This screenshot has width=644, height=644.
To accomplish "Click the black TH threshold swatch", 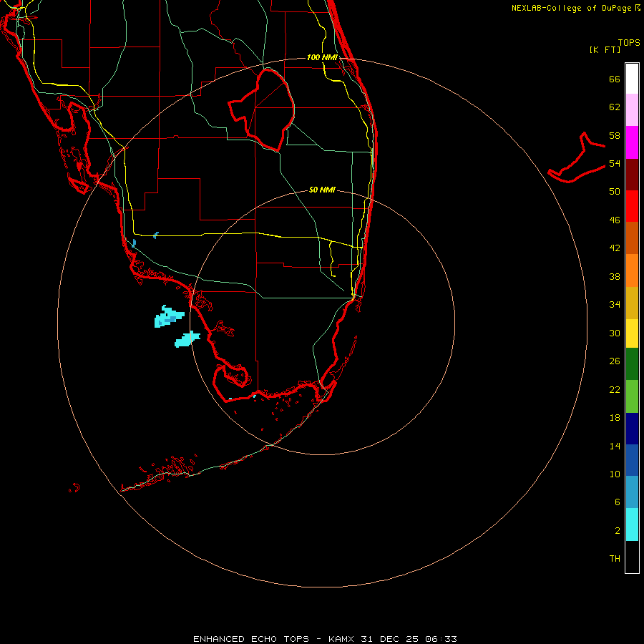I will coord(632,557).
